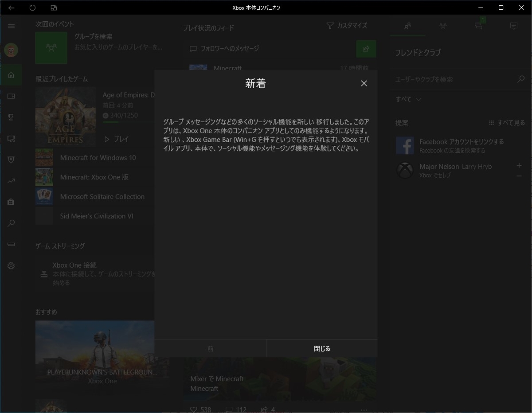Select the Activity alerts tab icon
The image size is (532, 413).
(x=514, y=26)
